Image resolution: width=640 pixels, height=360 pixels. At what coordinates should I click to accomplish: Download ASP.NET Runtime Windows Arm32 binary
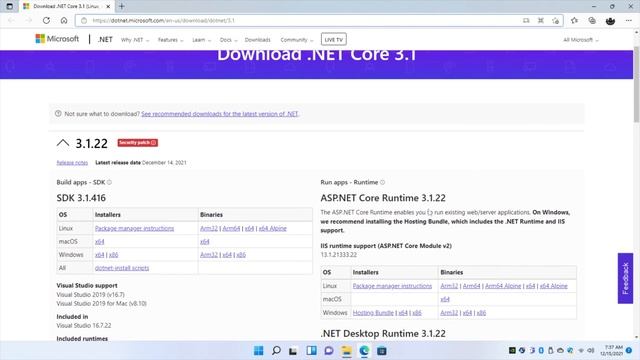(x=449, y=313)
